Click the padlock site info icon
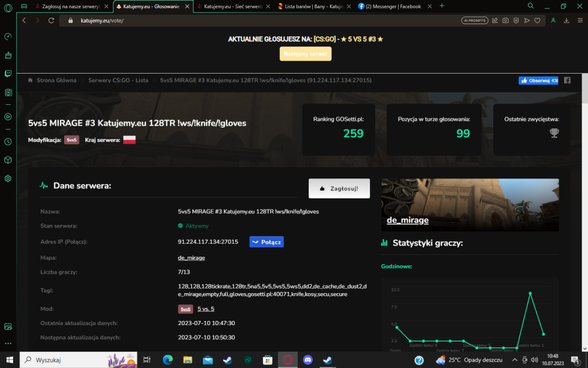The height and width of the screenshot is (368, 588). (x=71, y=20)
